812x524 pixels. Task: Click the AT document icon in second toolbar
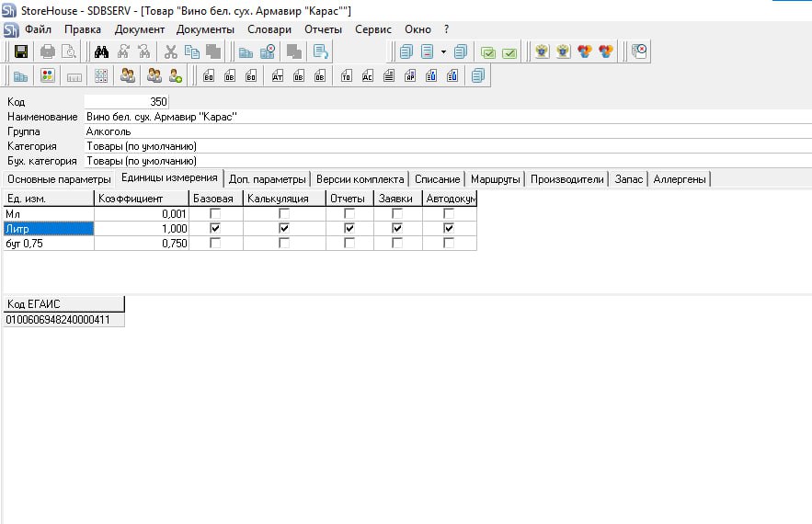pos(278,76)
